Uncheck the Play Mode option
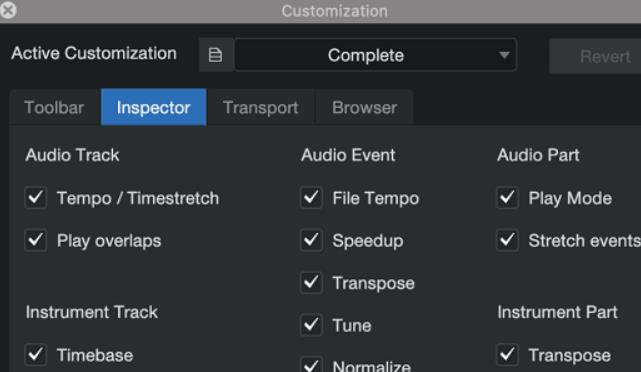Viewport: 641px width, 372px height. [507, 198]
